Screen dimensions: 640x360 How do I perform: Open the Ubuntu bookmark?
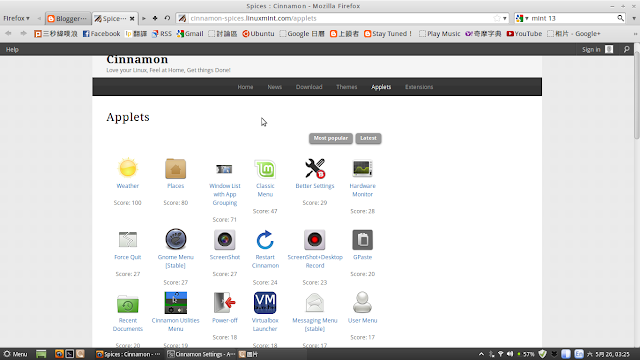(258, 33)
